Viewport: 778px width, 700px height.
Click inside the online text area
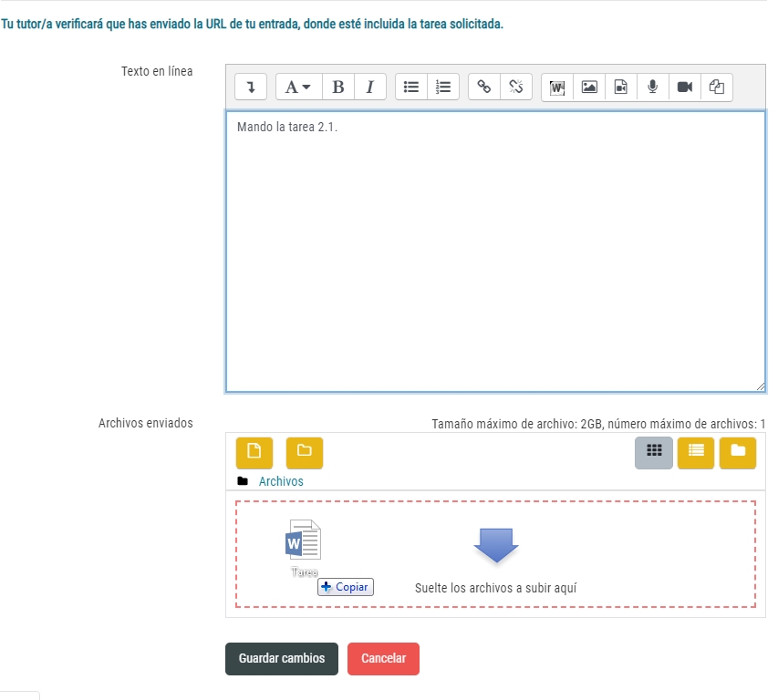[495, 251]
